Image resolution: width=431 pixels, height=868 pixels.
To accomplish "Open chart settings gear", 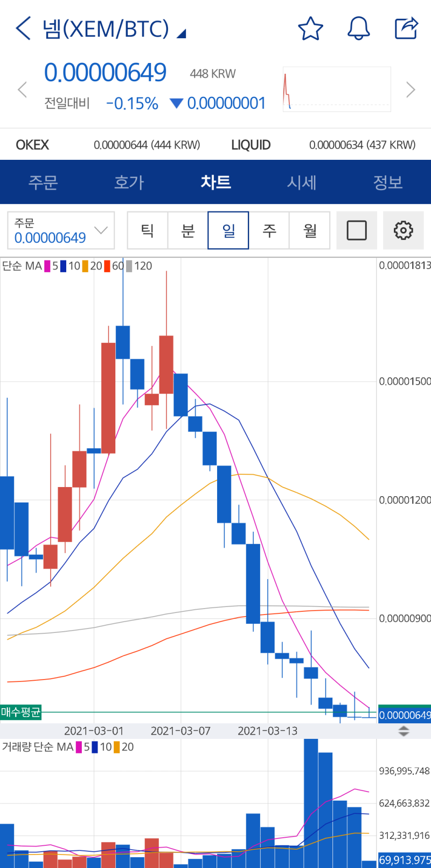I will point(404,230).
